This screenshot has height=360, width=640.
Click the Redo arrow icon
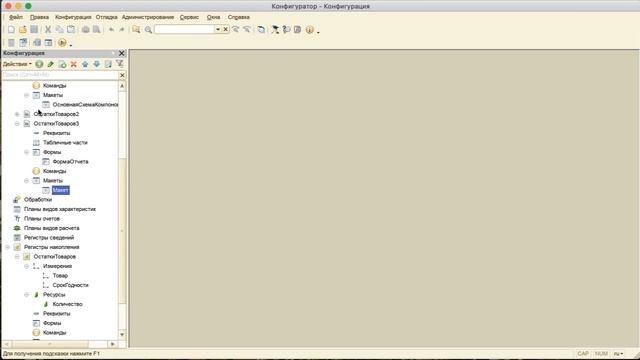pyautogui.click(x=122, y=29)
